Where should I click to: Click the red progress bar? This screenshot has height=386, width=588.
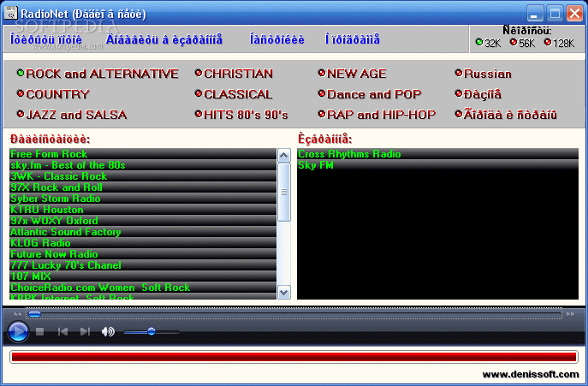click(x=294, y=357)
